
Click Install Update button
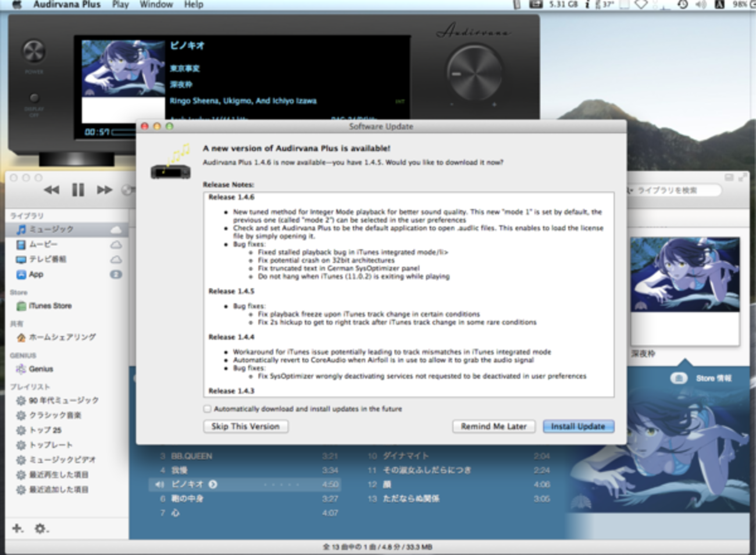click(x=578, y=426)
